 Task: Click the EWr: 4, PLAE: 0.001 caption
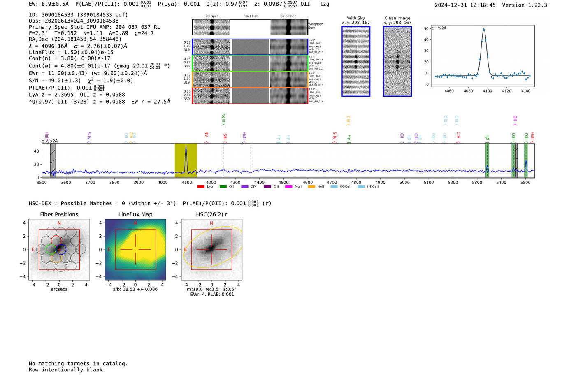(x=212, y=294)
